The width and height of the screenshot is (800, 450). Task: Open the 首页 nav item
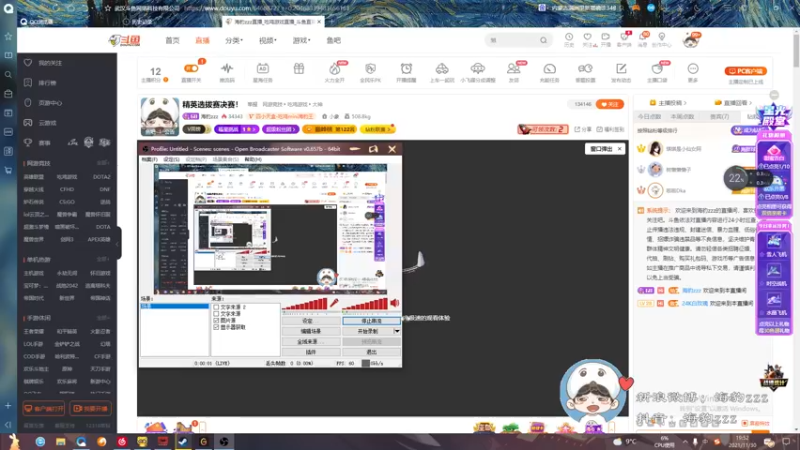[x=172, y=40]
